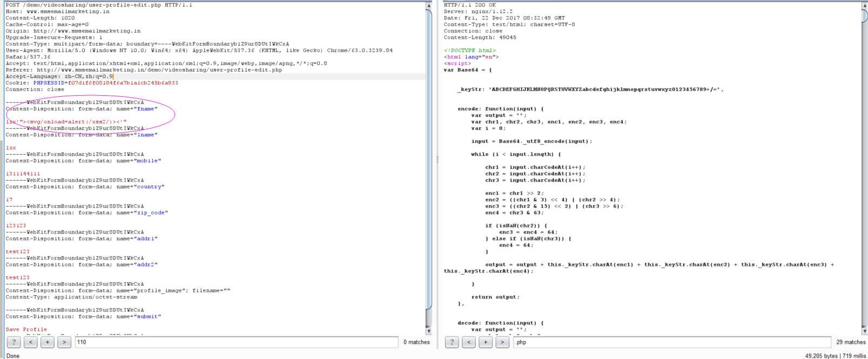Click the 'if (isNaN(chr2)) {' line
868x359 pixels.
click(516, 225)
